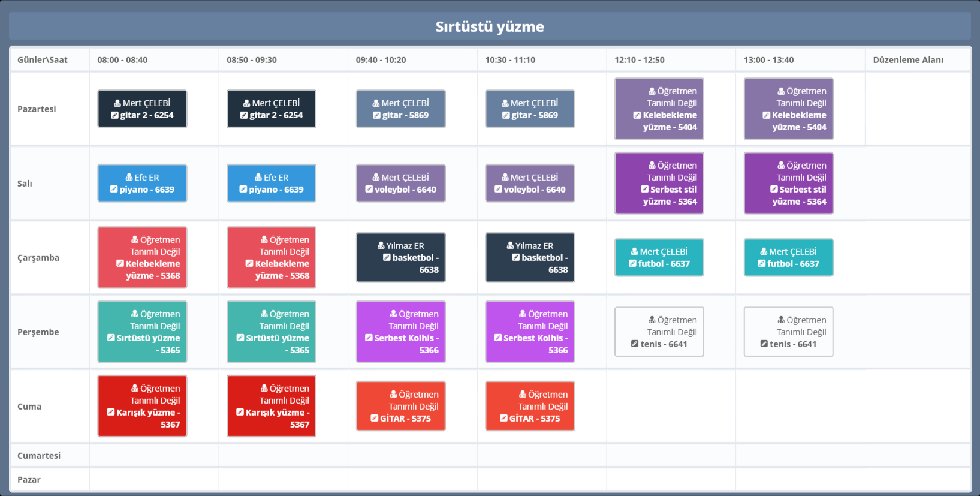Click edit icon on Salı 09:40 voleybol card
The width and height of the screenshot is (980, 496).
pos(369,190)
